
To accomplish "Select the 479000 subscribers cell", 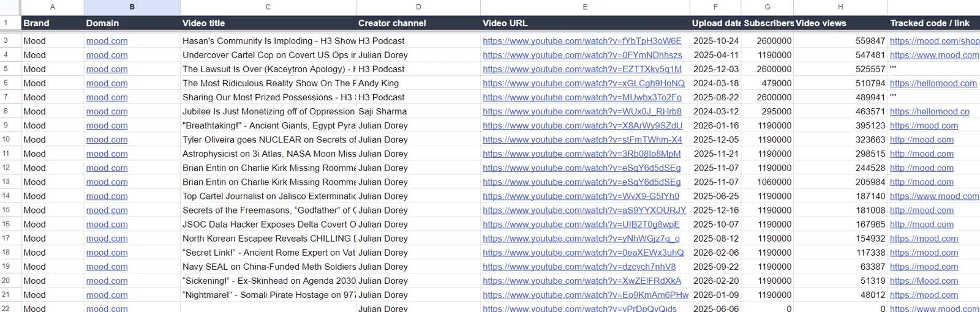I will pos(767,83).
